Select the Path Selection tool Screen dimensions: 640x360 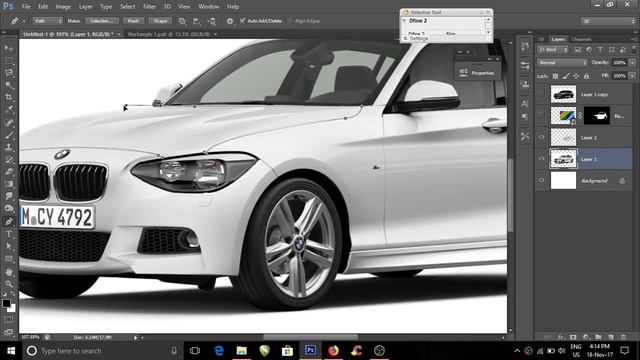click(9, 246)
